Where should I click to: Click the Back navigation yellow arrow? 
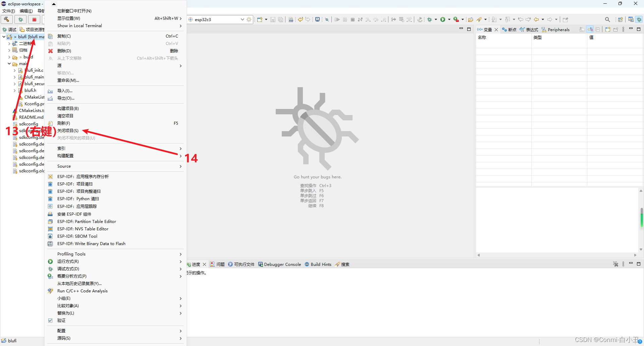coord(536,19)
